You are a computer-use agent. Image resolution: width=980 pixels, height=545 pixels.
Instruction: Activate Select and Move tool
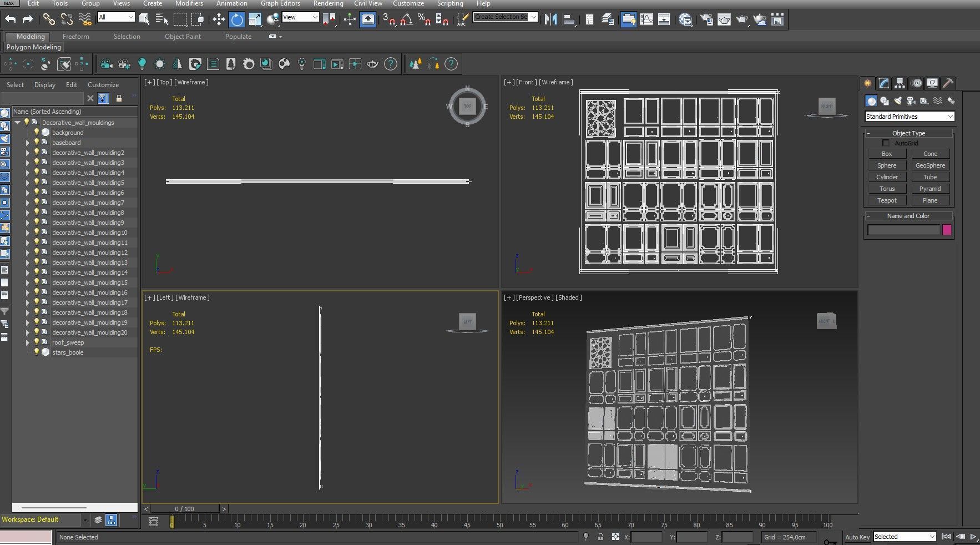click(219, 19)
